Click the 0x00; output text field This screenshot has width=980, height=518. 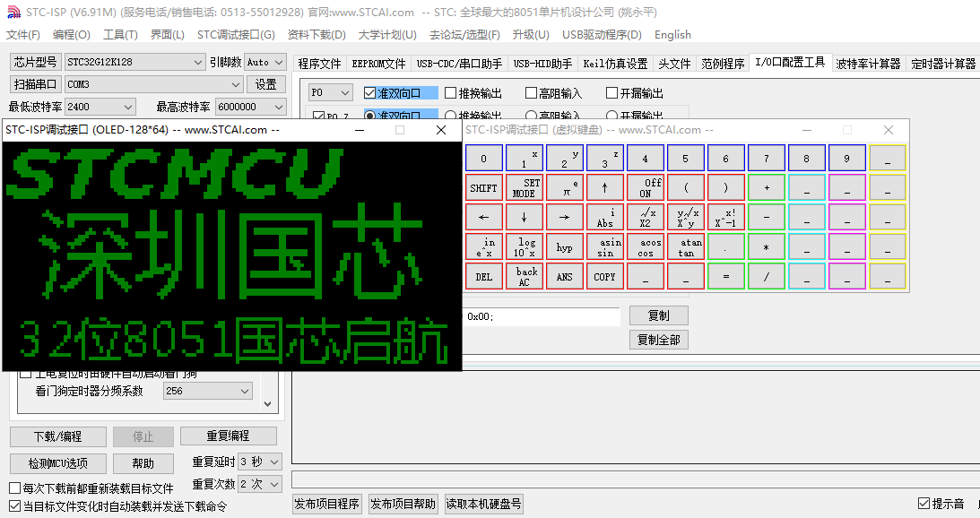pyautogui.click(x=542, y=316)
